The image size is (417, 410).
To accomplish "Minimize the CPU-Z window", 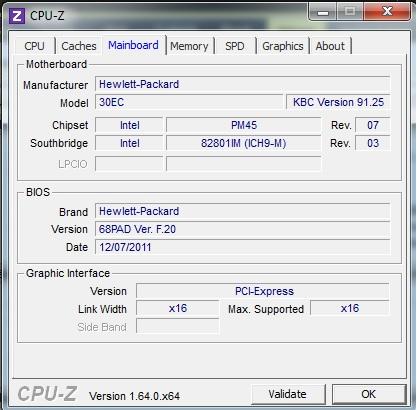I will [322, 12].
